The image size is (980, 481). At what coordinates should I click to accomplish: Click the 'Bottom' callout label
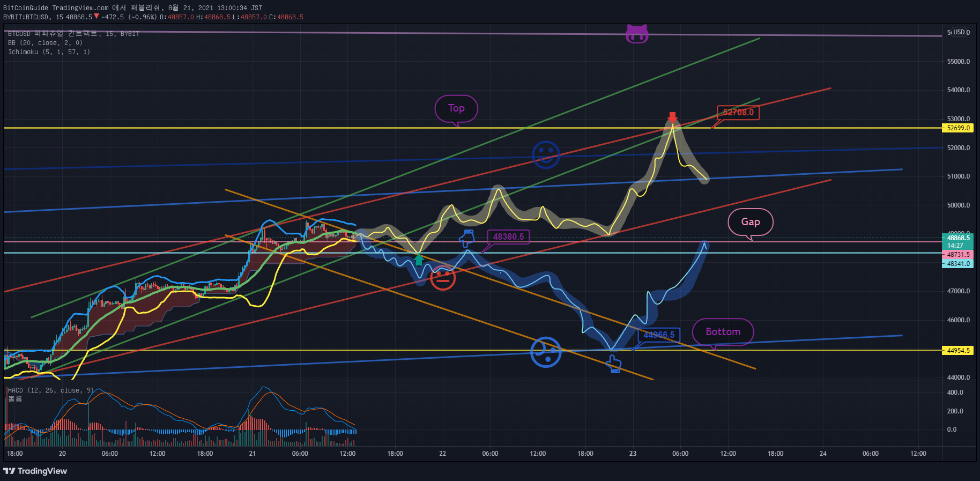pyautogui.click(x=723, y=332)
